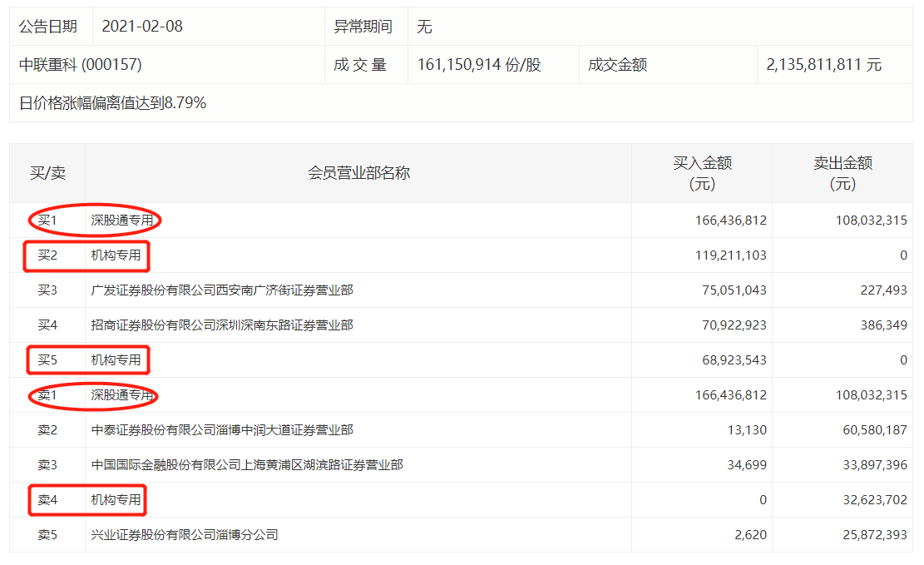Open the 广发证券 西安南广济街 branch entry

[222, 290]
